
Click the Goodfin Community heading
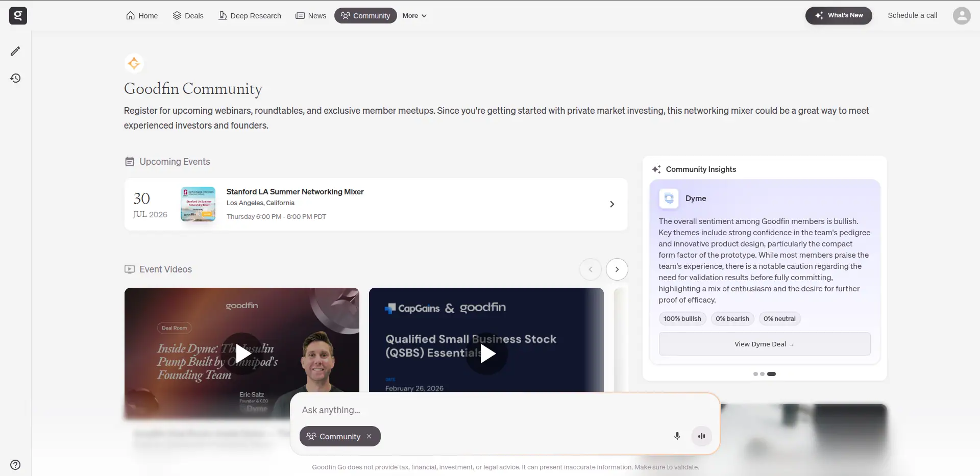click(x=193, y=89)
